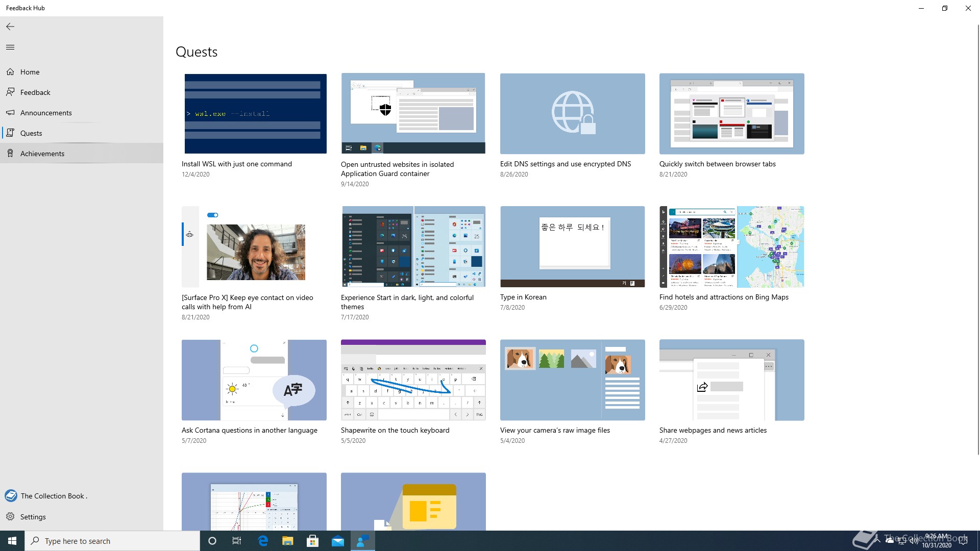This screenshot has height=551, width=980.
Task: Open Settings in the sidebar
Action: [82, 517]
